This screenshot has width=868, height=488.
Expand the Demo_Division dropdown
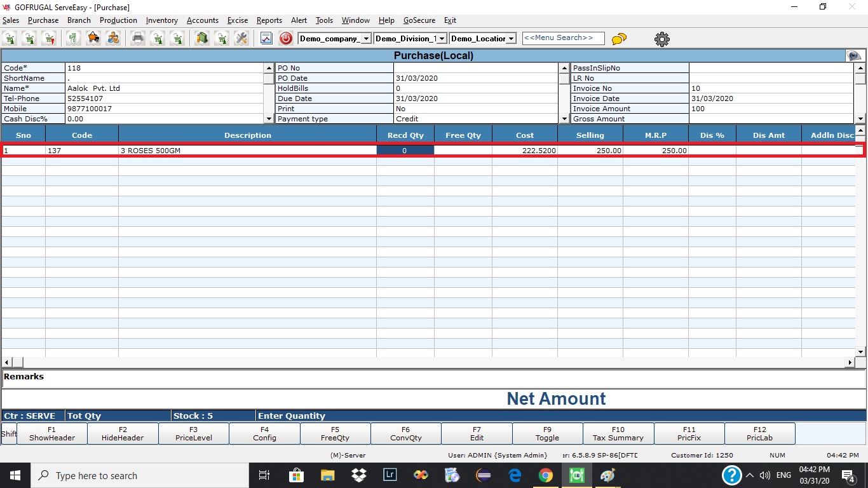coord(442,39)
